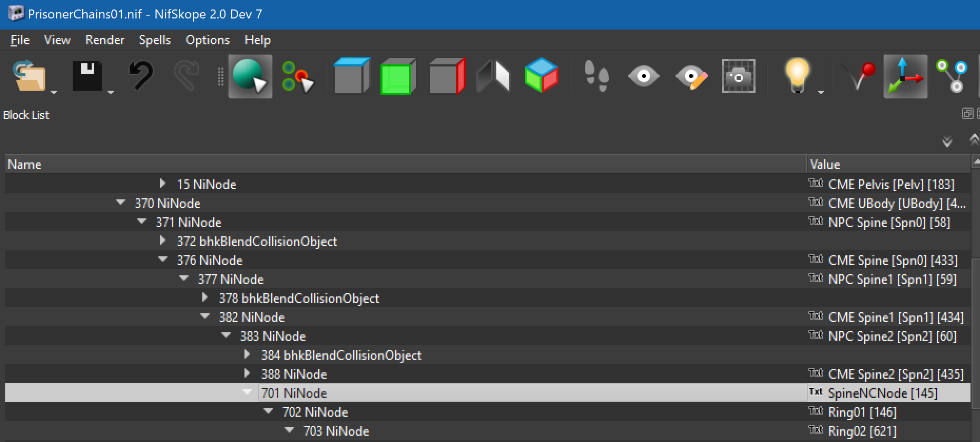Viewport: 980px width, 442px height.
Task: Toggle the eye-with-pencil visibility icon
Action: click(691, 77)
